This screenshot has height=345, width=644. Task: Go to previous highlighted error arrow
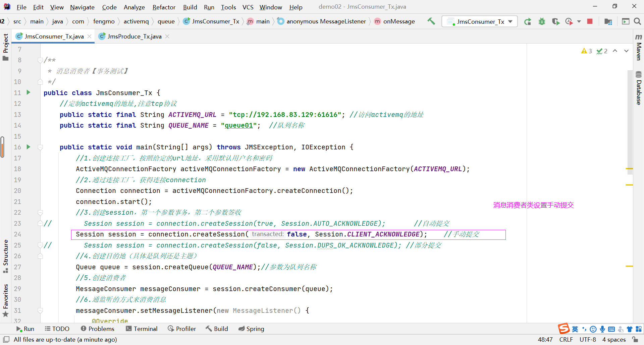tap(615, 51)
